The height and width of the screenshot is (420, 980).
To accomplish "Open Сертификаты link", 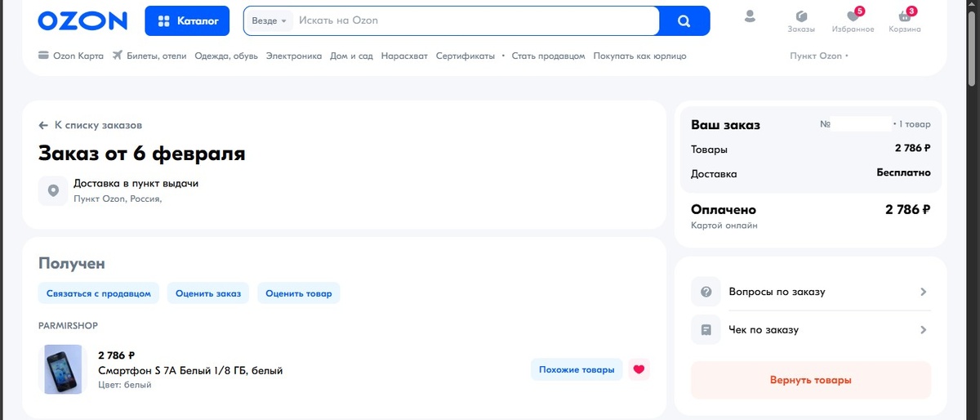I will 465,56.
